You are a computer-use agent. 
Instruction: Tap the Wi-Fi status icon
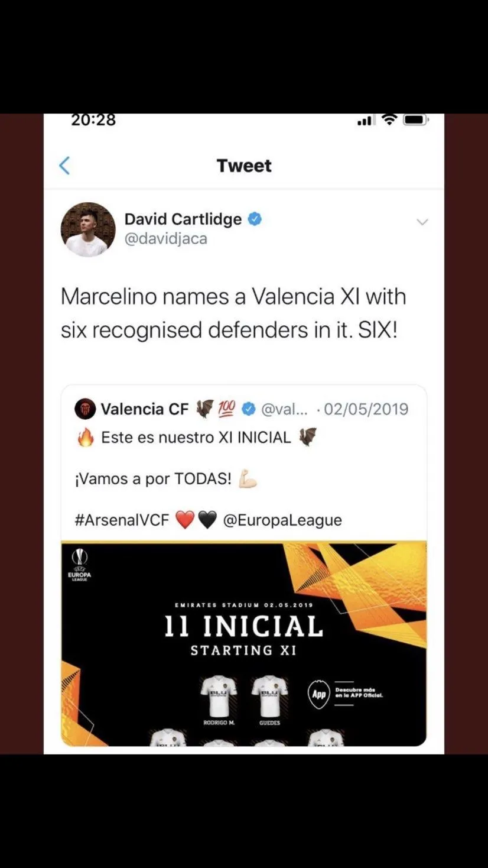click(389, 119)
